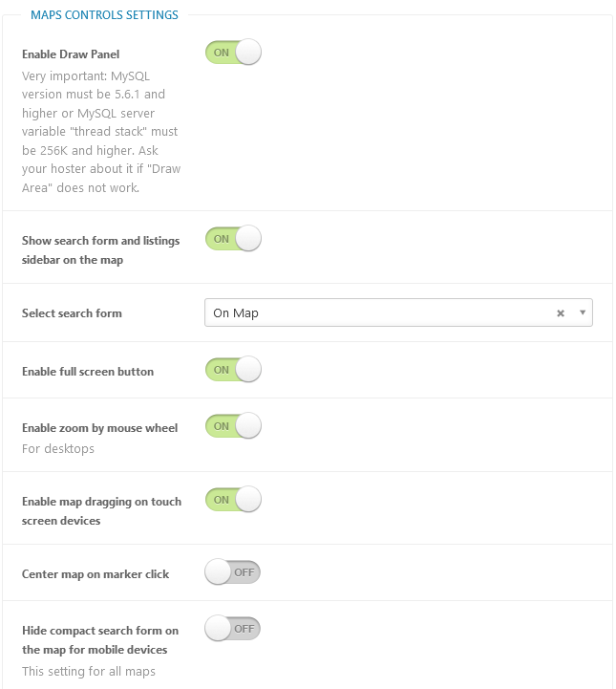Viewport: 616px width, 689px height.
Task: Switch off zoom by mouse wheel
Action: click(233, 426)
